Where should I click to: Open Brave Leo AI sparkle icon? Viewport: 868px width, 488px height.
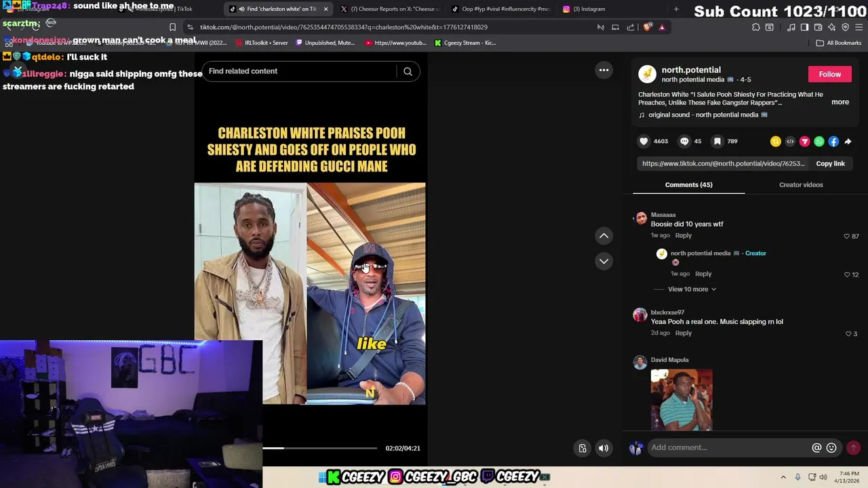[x=831, y=27]
